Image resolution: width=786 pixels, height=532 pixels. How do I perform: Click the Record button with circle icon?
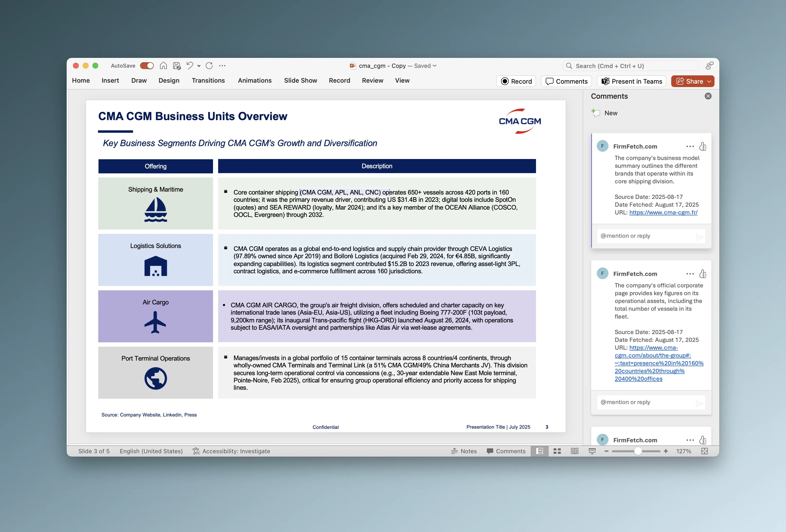[516, 81]
